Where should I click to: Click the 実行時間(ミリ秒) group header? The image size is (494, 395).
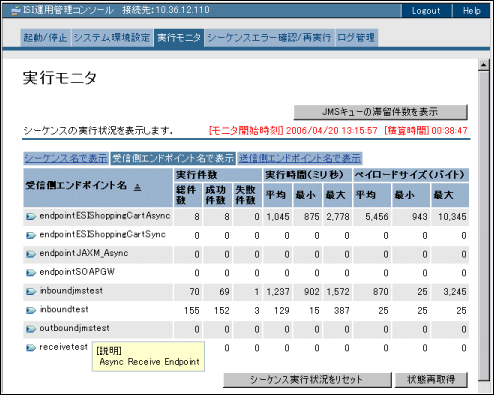pyautogui.click(x=307, y=175)
